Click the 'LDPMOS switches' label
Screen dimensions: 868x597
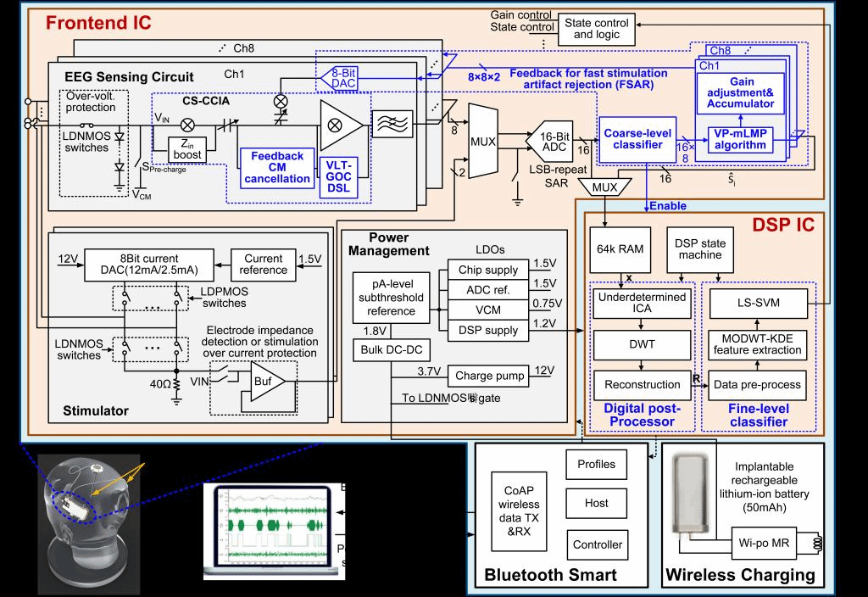pos(224,298)
